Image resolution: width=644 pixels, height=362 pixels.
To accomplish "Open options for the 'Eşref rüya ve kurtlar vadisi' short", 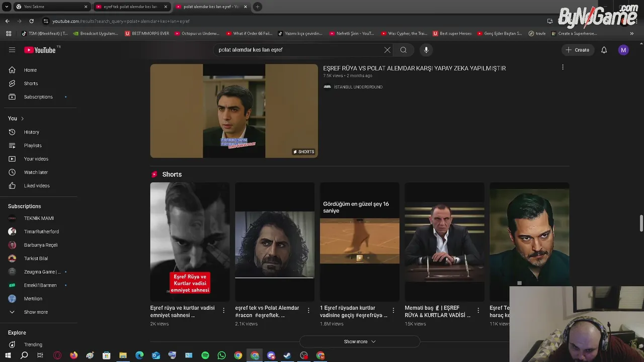I will 224,311.
